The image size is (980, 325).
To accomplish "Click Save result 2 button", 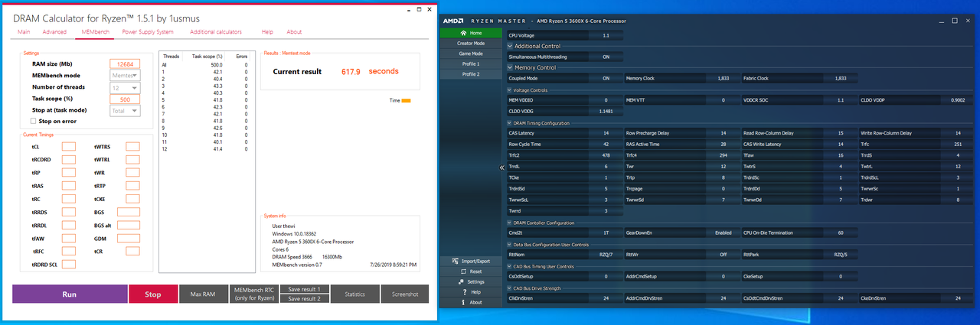I will click(304, 299).
